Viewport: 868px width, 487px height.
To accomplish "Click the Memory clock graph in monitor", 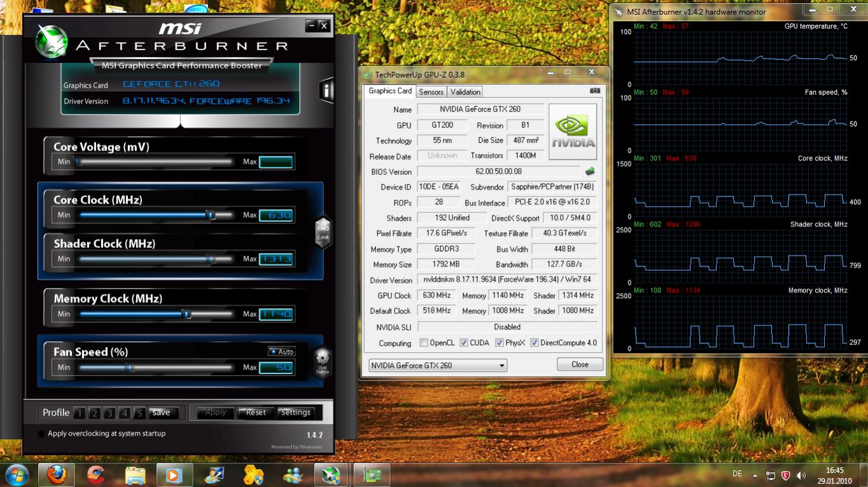I will click(739, 322).
